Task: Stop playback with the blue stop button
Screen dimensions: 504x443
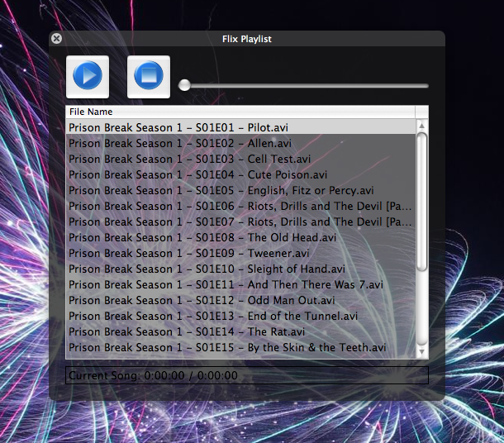Action: click(x=149, y=77)
